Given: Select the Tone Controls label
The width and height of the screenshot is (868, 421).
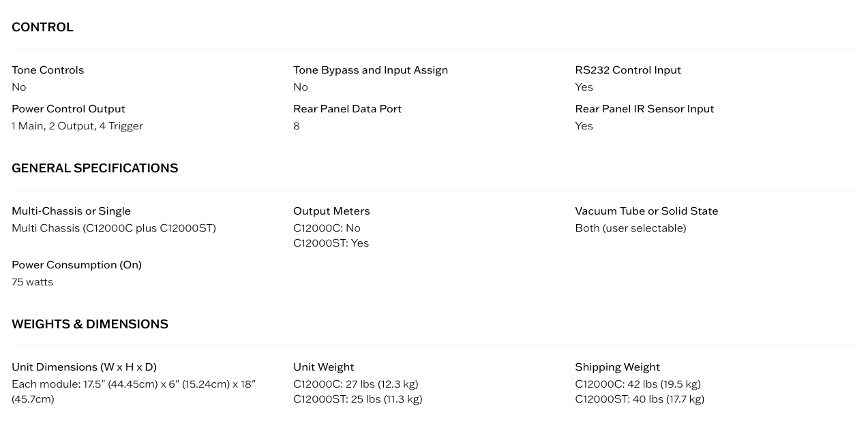Looking at the screenshot, I should 48,70.
